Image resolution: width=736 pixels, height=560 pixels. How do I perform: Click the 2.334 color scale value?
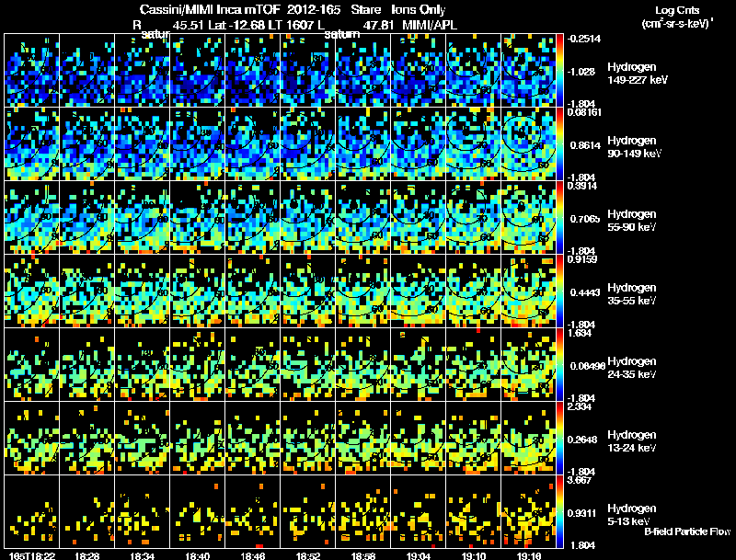(x=580, y=406)
